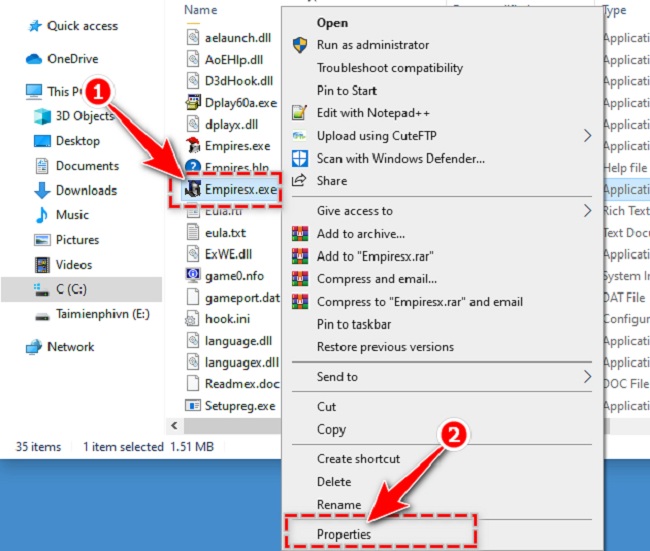Sort files by the Name column header
Viewport: 650px width, 551px height.
[201, 10]
